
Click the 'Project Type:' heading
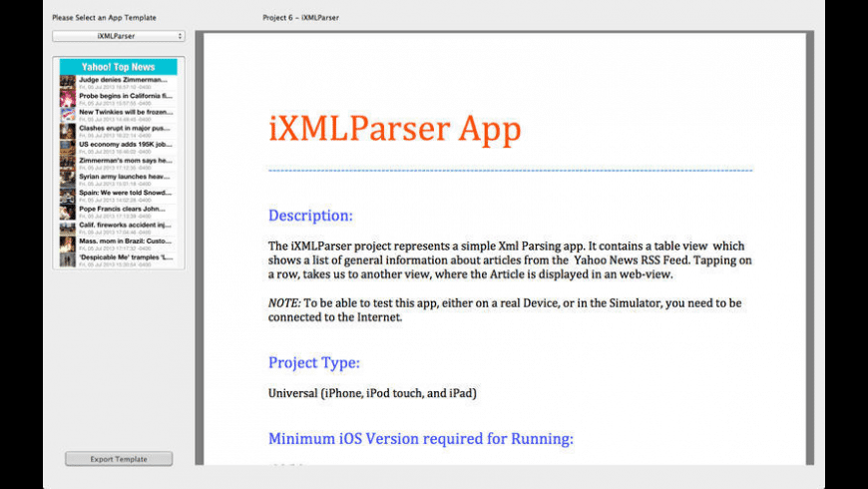click(314, 362)
